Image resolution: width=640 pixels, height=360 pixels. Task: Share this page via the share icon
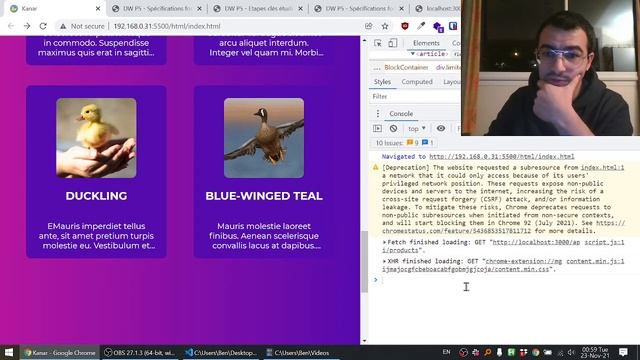point(369,26)
